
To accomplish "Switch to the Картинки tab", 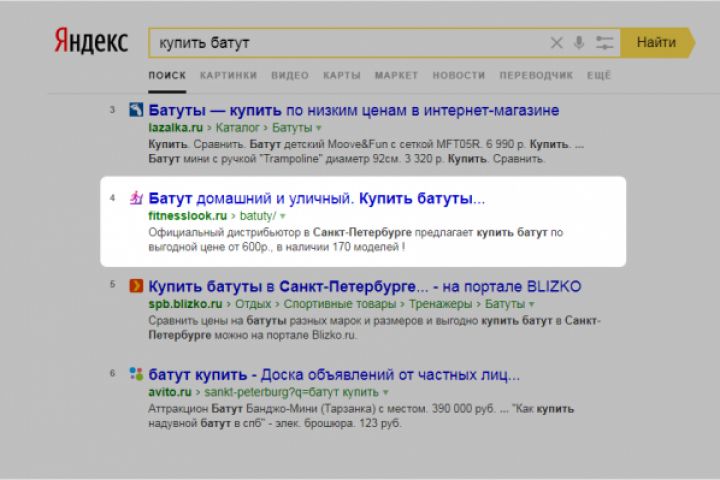I will point(228,75).
